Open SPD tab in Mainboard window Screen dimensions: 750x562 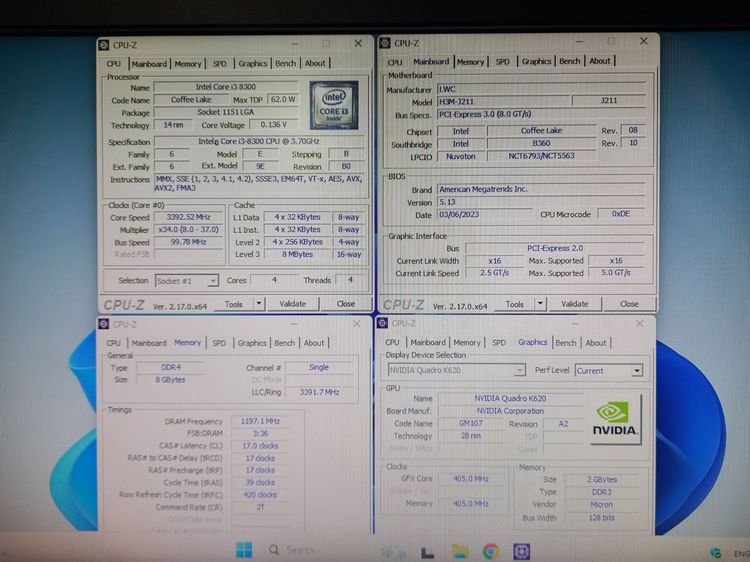point(502,62)
